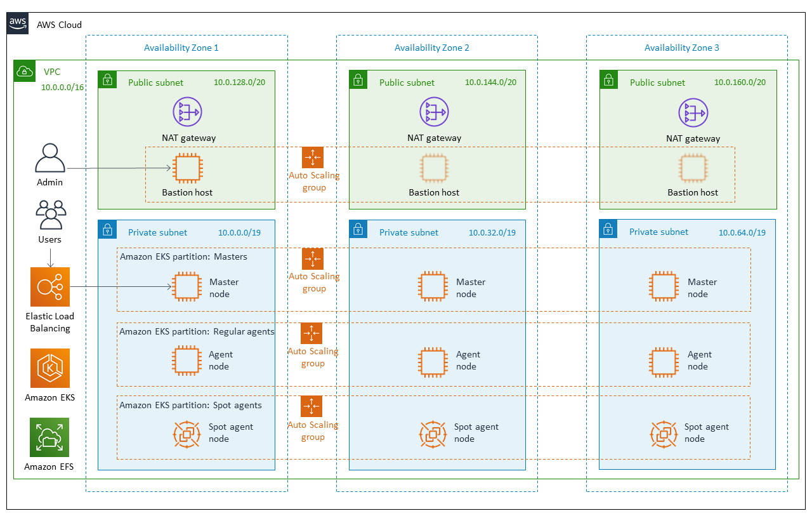Click the Bastion host icon in Availability Zone 2
This screenshot has height=518, width=812.
[434, 168]
